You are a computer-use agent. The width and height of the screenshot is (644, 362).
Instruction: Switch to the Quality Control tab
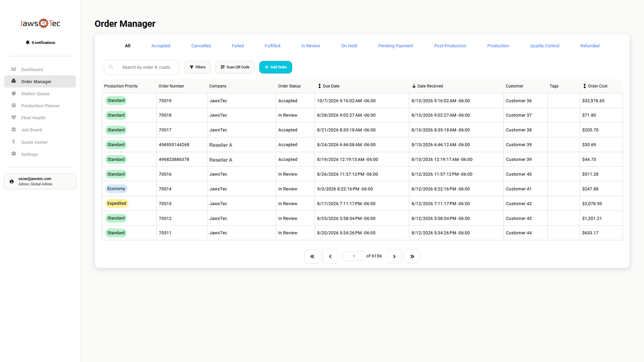tap(545, 46)
